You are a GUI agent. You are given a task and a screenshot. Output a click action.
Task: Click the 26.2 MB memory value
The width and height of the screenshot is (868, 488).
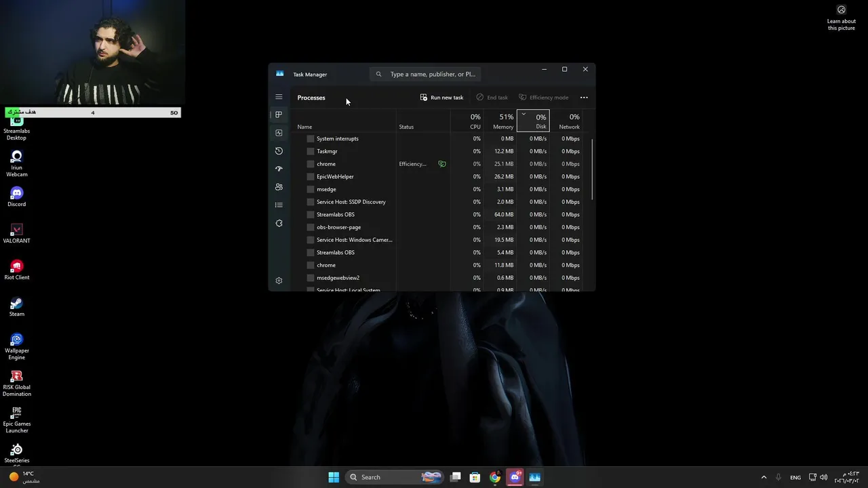point(504,176)
